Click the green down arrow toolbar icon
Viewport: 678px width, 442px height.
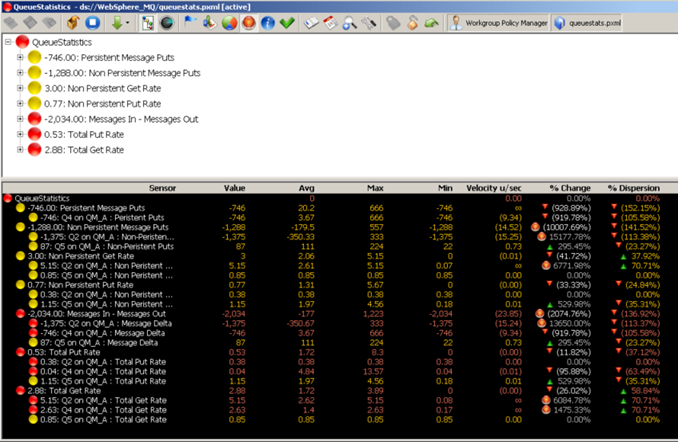pos(117,22)
